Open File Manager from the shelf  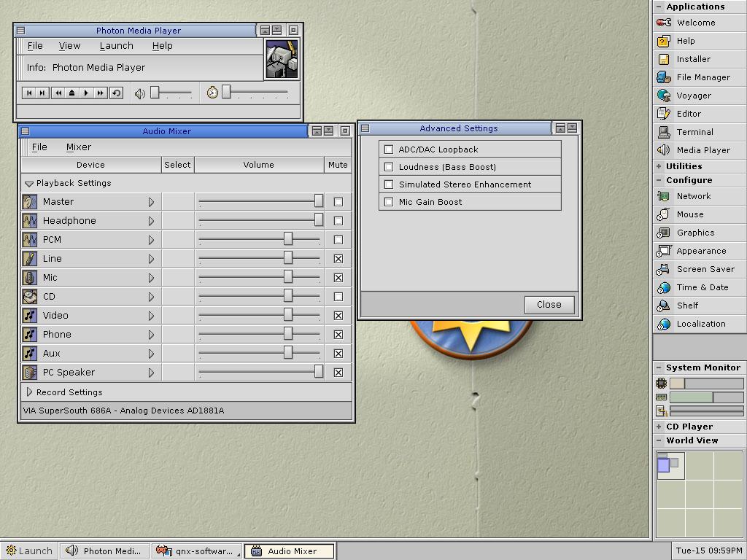click(703, 77)
